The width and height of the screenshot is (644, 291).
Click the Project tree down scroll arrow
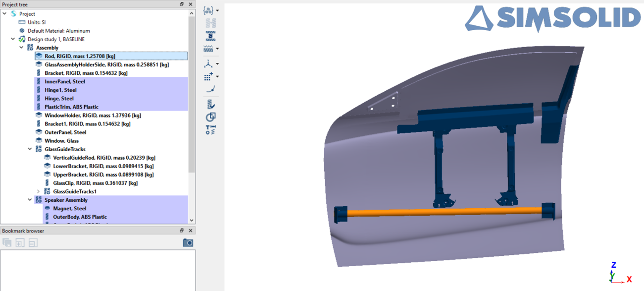click(192, 221)
